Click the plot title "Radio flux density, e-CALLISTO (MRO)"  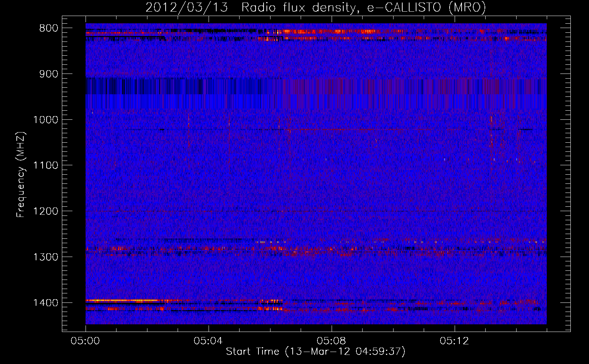coord(363,7)
